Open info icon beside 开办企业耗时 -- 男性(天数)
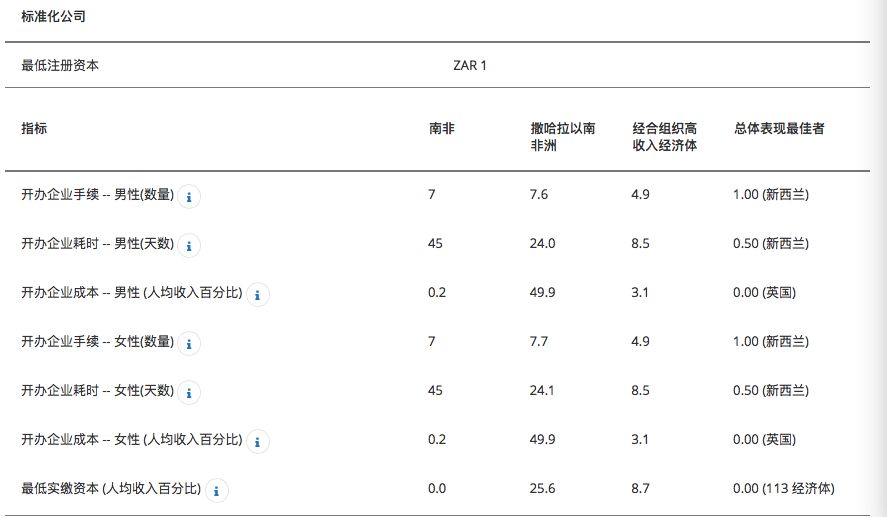 pyautogui.click(x=189, y=246)
